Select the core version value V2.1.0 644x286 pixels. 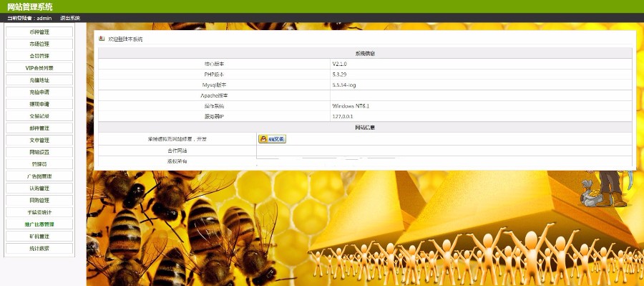(x=340, y=64)
